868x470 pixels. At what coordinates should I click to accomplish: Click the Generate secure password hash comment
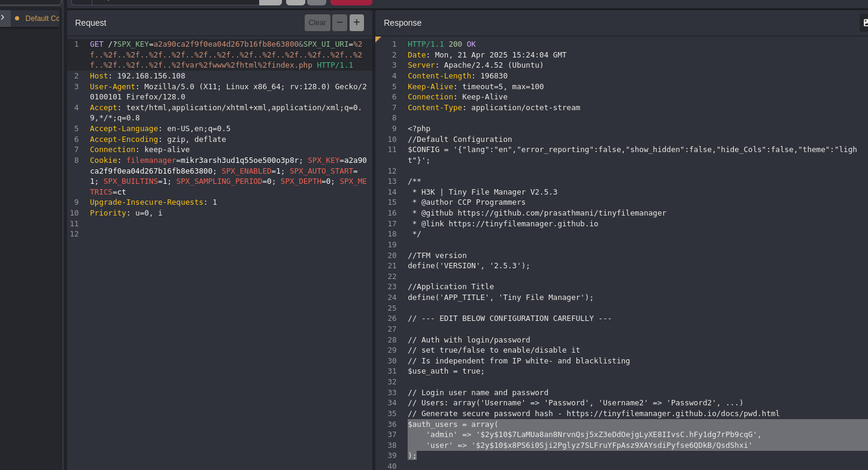click(x=594, y=414)
